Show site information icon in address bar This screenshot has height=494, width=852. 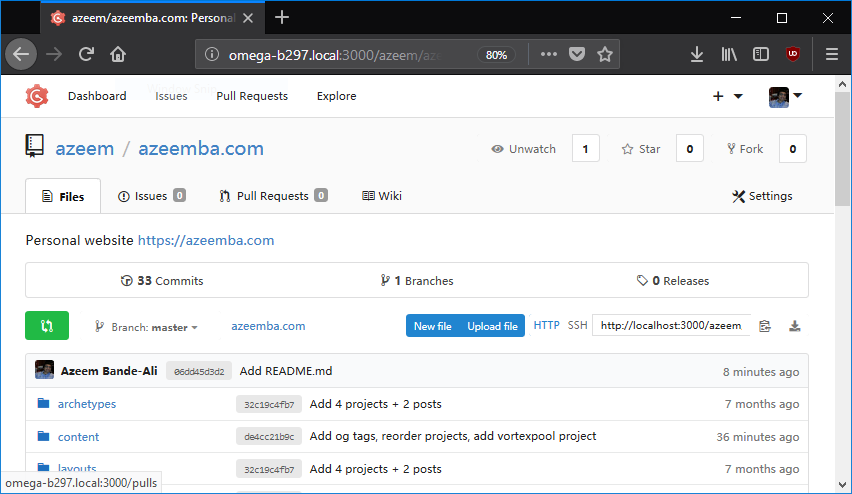pyautogui.click(x=212, y=54)
